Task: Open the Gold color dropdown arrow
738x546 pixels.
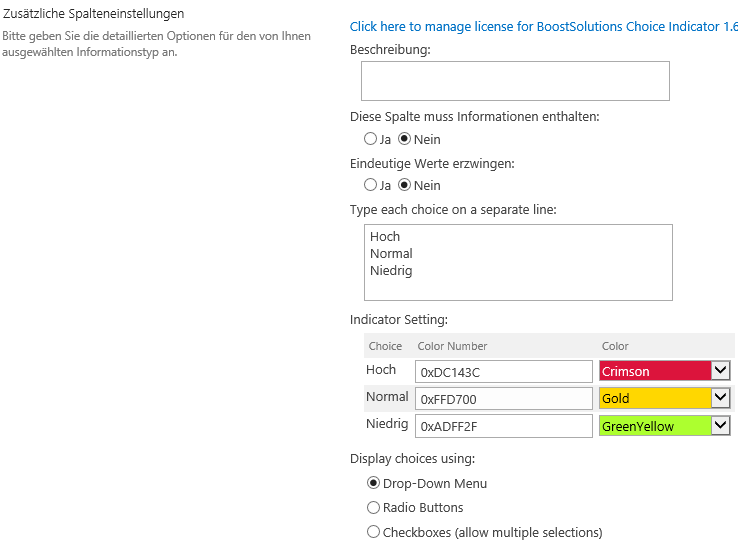Action: click(721, 398)
